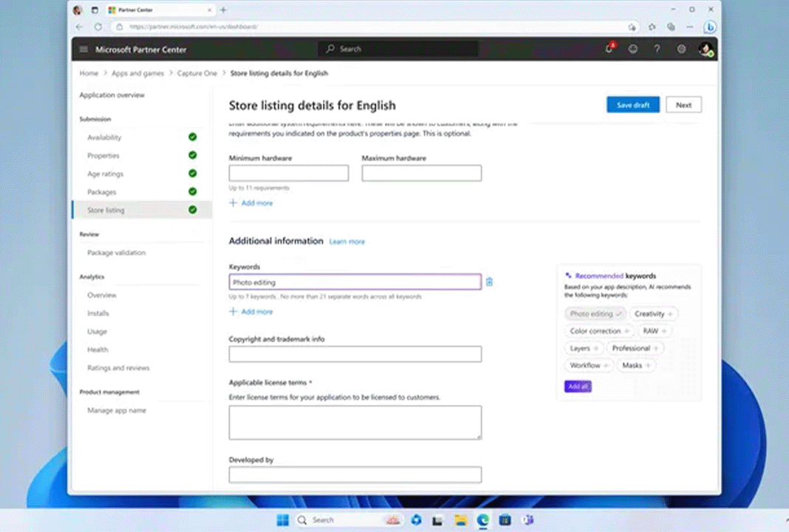Click Add more under hardware requirements
This screenshot has height=532, width=789.
[x=251, y=203]
